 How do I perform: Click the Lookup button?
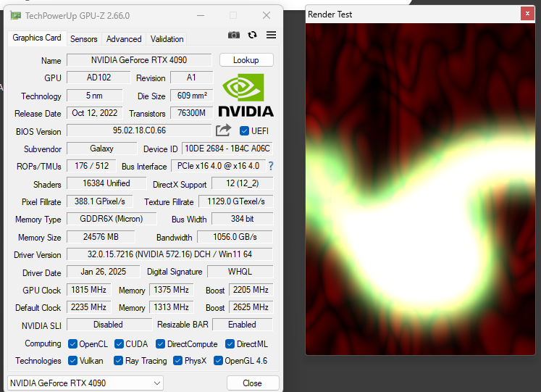[246, 60]
